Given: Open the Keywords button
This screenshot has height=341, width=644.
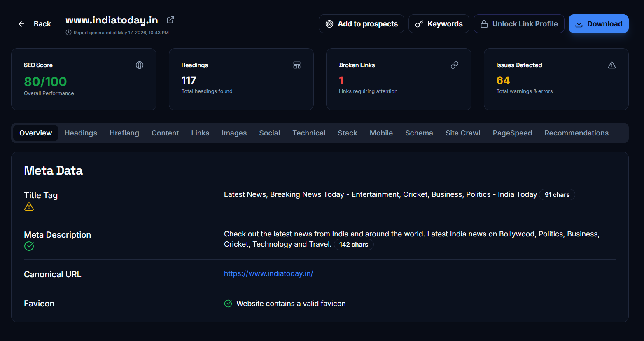Looking at the screenshot, I should click(439, 24).
